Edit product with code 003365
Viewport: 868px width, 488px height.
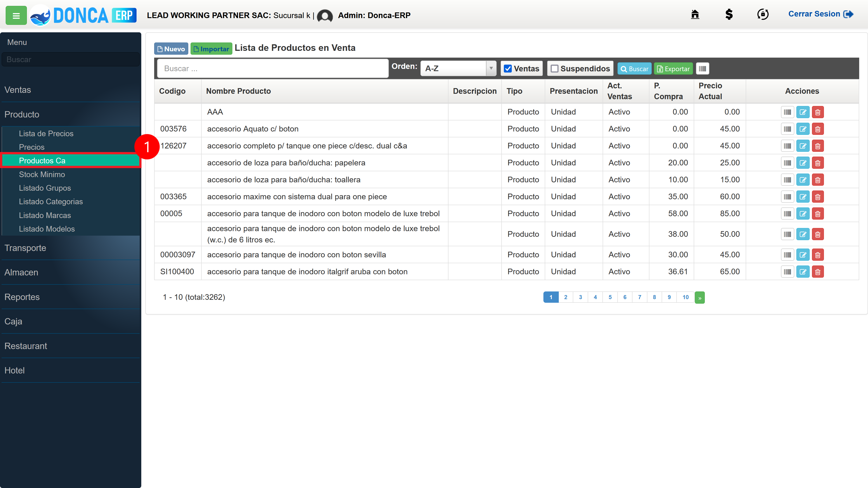(803, 197)
